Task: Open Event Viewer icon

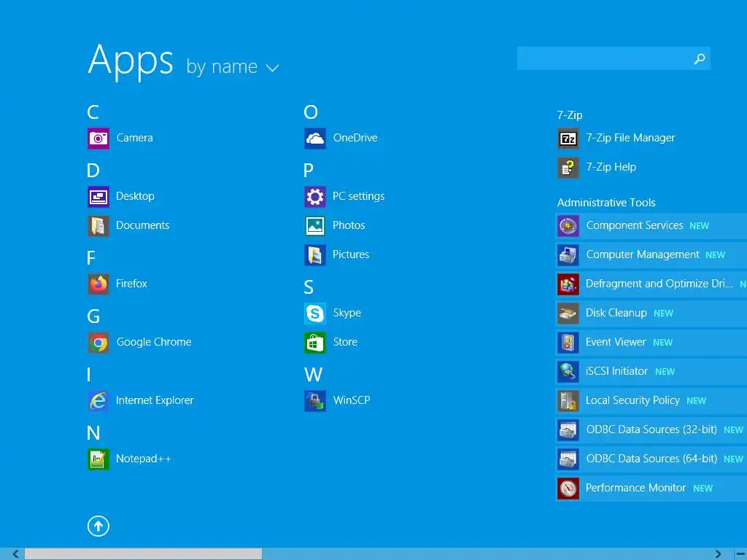Action: pyautogui.click(x=568, y=343)
